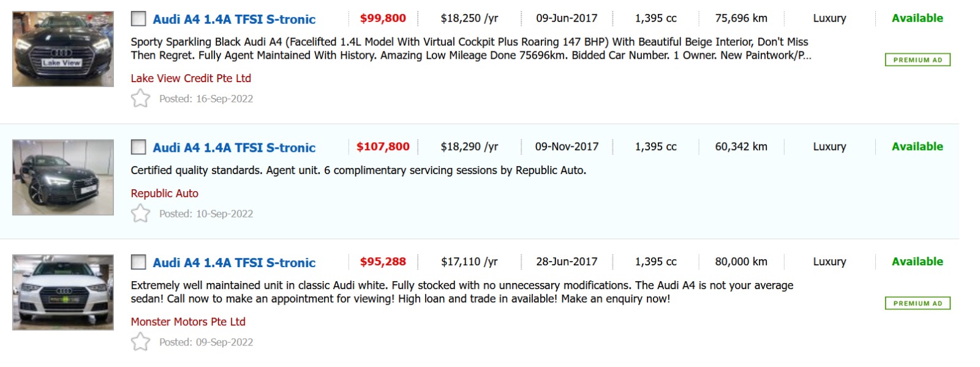Visit Monster Motors Pte Ltd dealer page

pos(188,322)
